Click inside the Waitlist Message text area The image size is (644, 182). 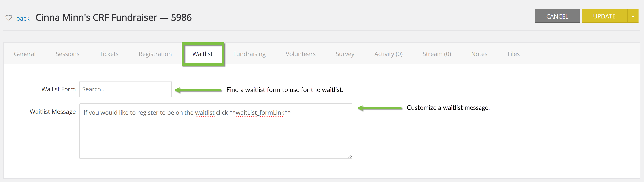[x=216, y=131]
